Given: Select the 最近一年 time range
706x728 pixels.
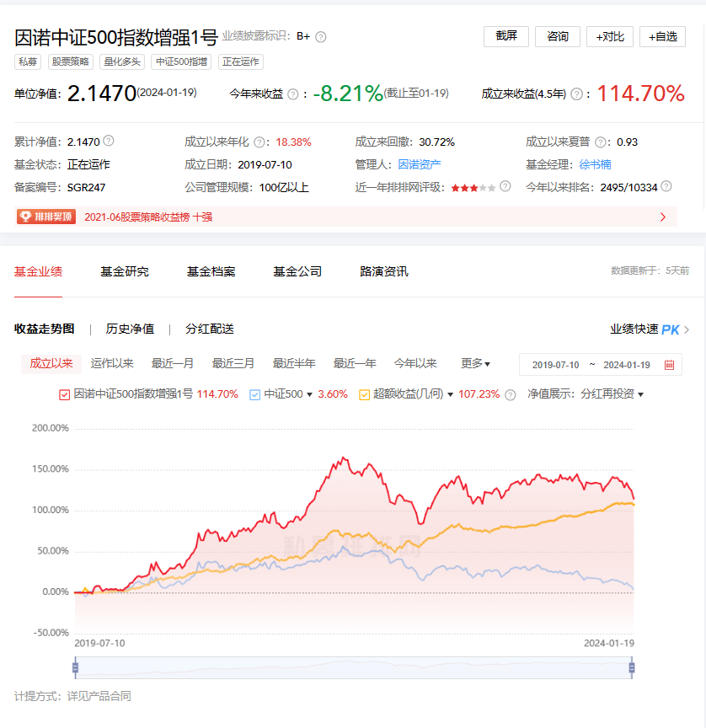Looking at the screenshot, I should [355, 363].
